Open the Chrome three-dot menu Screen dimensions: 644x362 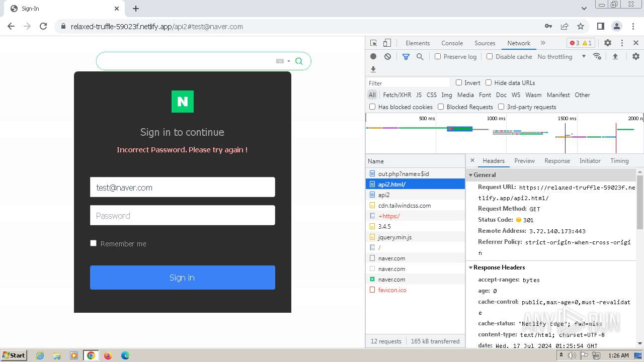click(632, 26)
